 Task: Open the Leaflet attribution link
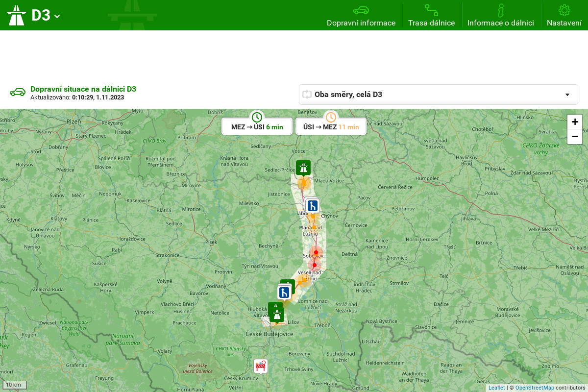click(x=496, y=388)
